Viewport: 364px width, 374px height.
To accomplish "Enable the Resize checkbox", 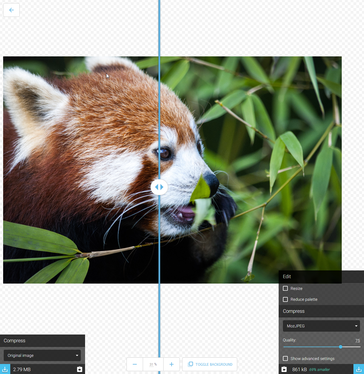I will tap(285, 288).
